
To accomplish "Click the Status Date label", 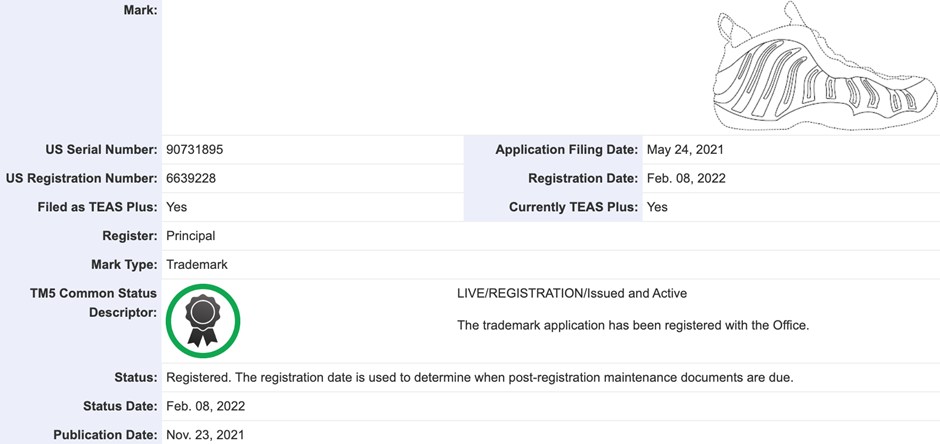I will click(x=120, y=407).
